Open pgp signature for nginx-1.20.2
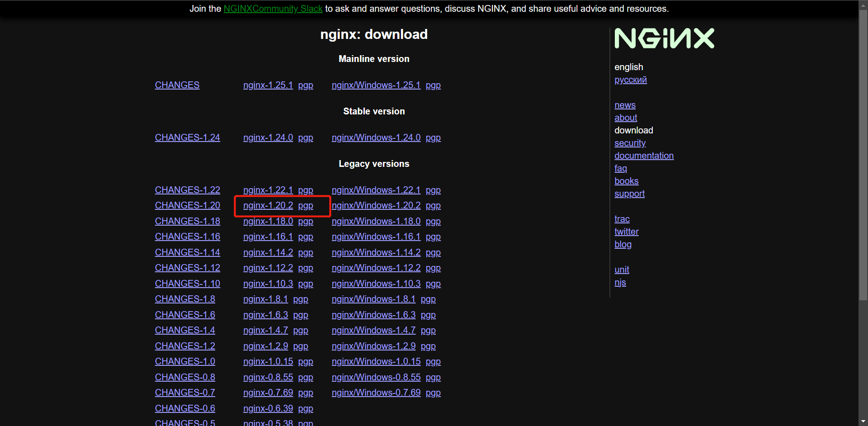The height and width of the screenshot is (426, 868). 306,205
